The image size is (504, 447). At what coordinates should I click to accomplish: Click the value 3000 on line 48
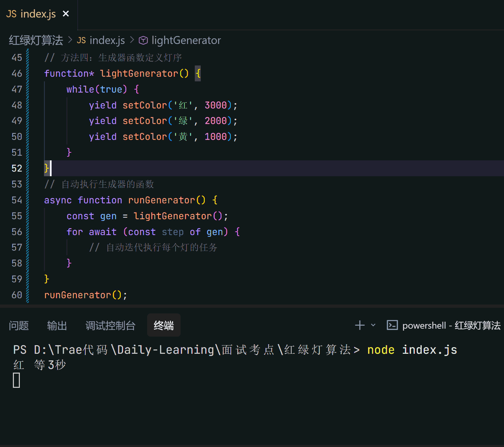point(216,105)
